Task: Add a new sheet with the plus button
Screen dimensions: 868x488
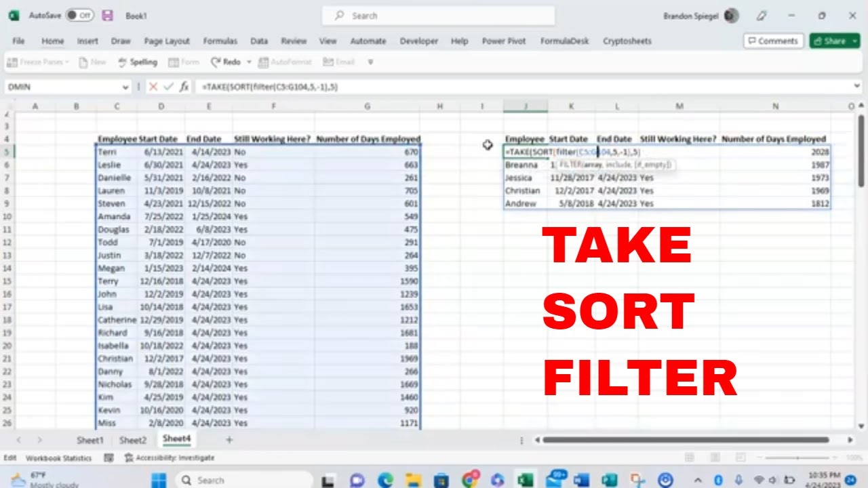Action: pyautogui.click(x=229, y=440)
